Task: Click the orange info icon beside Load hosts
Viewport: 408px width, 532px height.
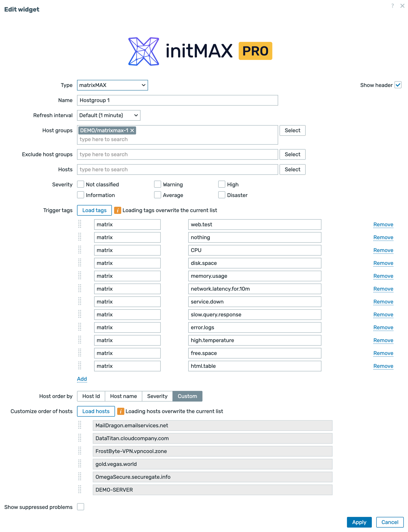Action: coord(121,411)
